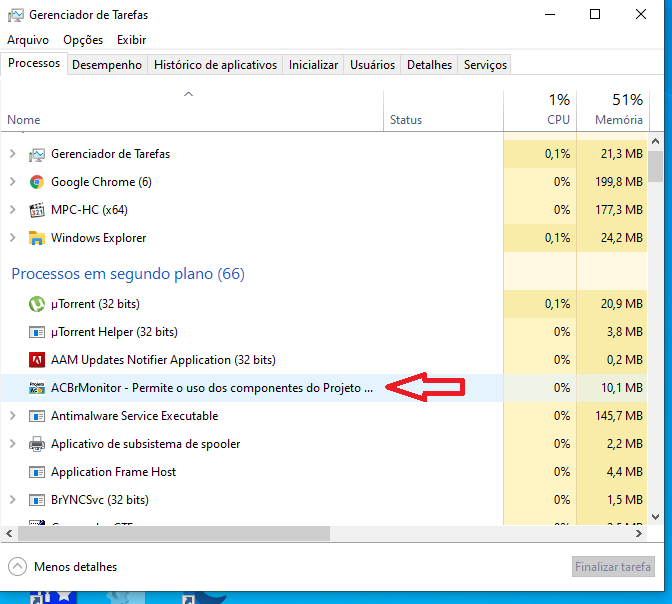Click the horizontal scrollbar thumb
Screen dimensions: 672x604
[174, 533]
